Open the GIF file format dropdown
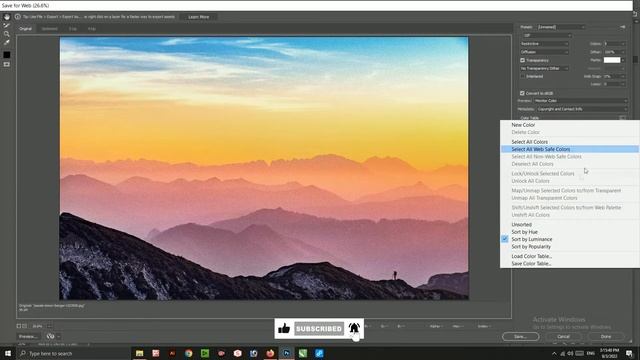 click(546, 36)
